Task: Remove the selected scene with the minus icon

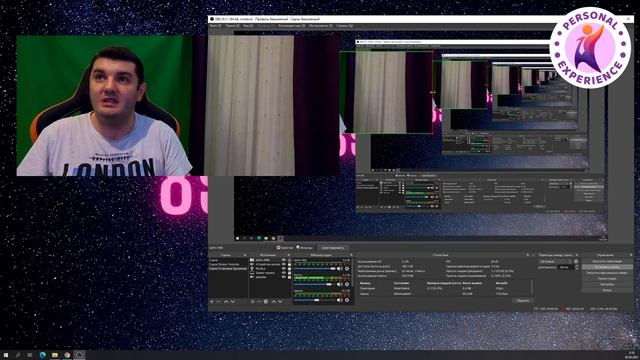Action: pos(218,302)
